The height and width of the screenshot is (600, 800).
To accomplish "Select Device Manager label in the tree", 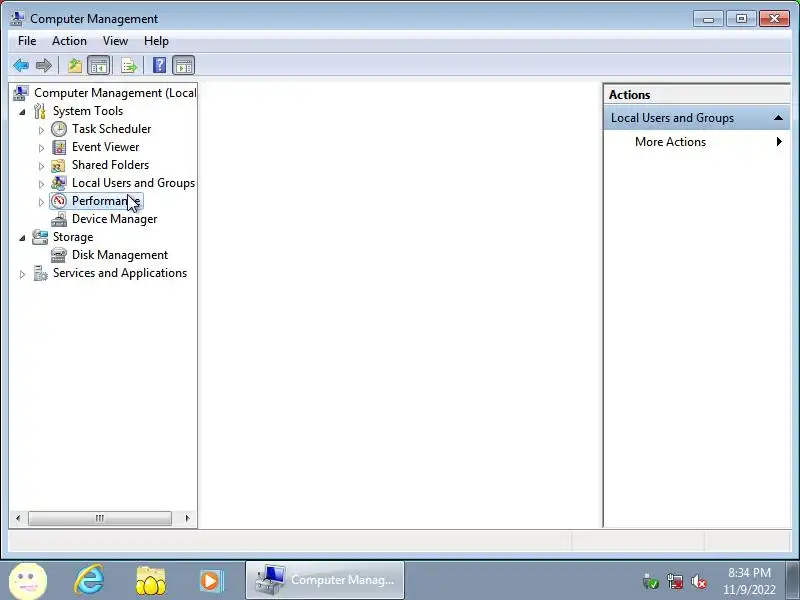I will pyautogui.click(x=114, y=219).
